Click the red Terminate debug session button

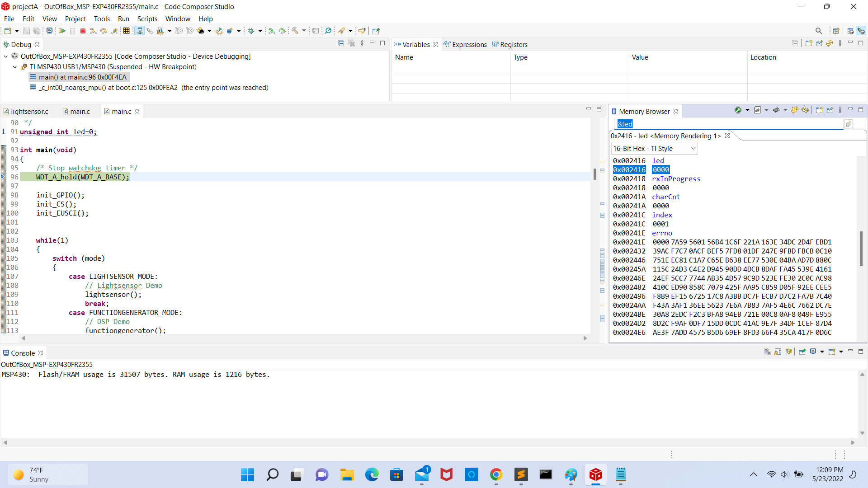click(83, 31)
